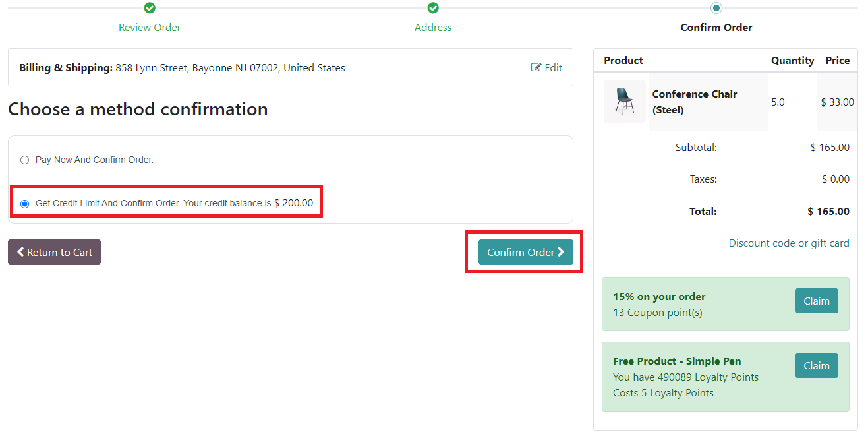Image resolution: width=868 pixels, height=436 pixels.
Task: Expand the Discount code or gift card link
Action: [788, 243]
